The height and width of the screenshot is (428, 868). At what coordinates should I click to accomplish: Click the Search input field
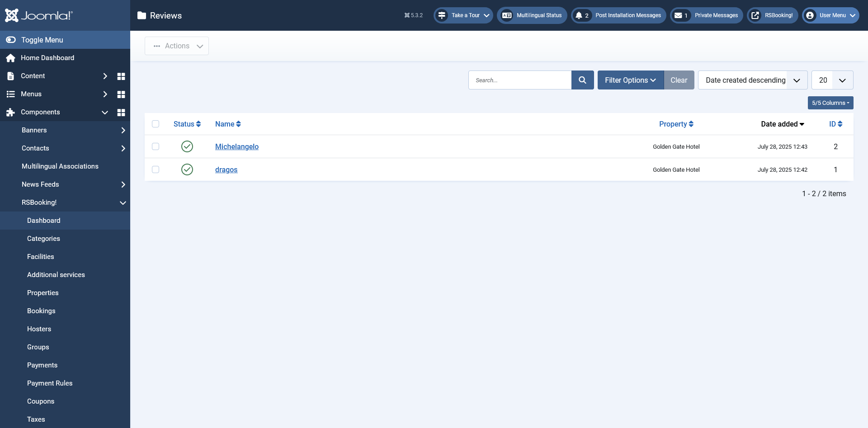coord(520,80)
